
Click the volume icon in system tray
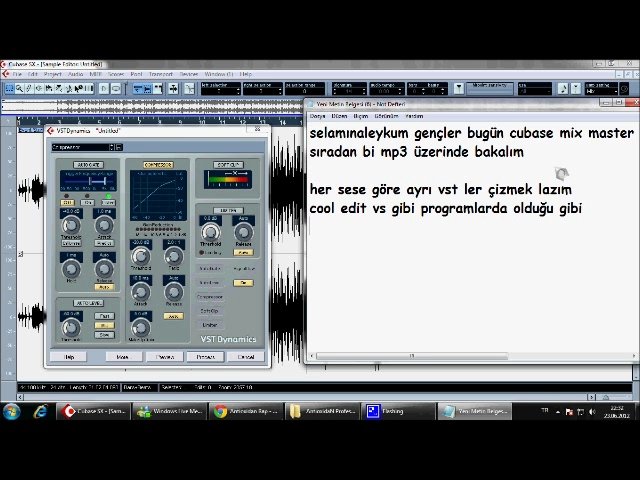point(592,412)
